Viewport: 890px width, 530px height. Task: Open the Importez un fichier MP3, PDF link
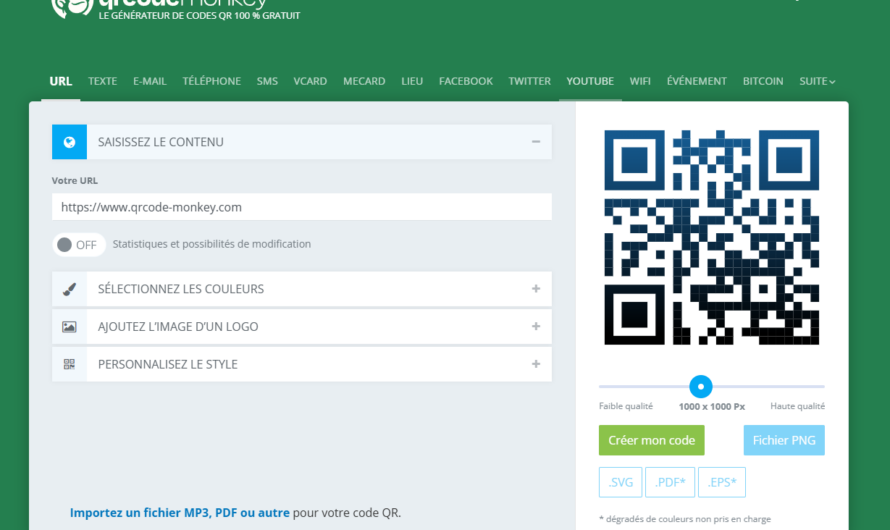[179, 512]
